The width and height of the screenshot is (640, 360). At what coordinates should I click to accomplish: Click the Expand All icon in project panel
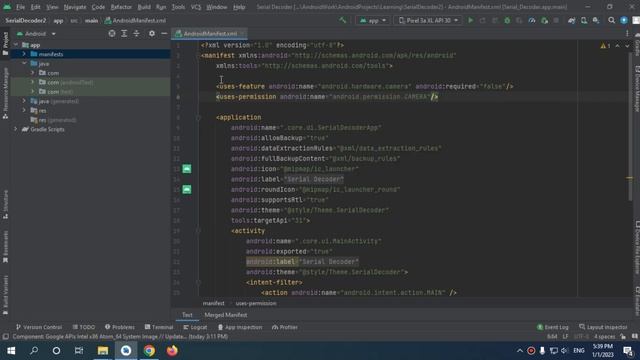[x=124, y=33]
